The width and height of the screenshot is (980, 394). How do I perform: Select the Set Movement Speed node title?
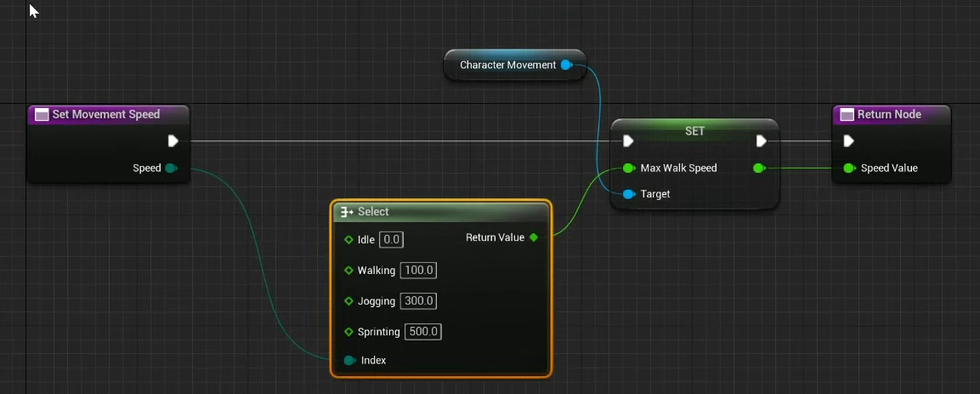click(x=106, y=115)
